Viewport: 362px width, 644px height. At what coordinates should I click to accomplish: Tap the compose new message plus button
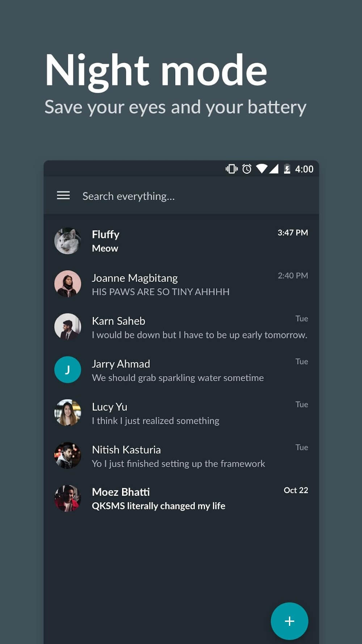point(289,621)
